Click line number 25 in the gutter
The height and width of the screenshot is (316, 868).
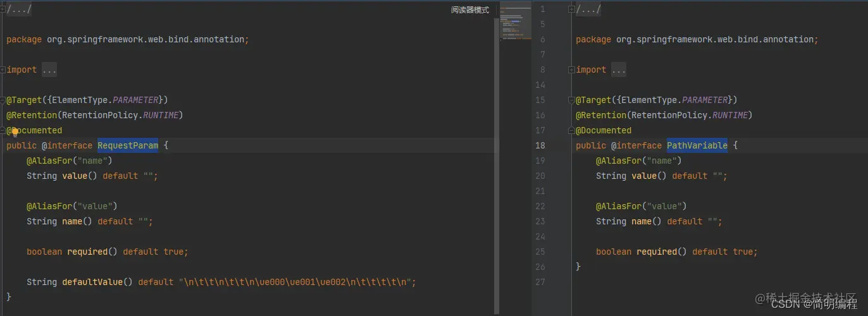[540, 252]
